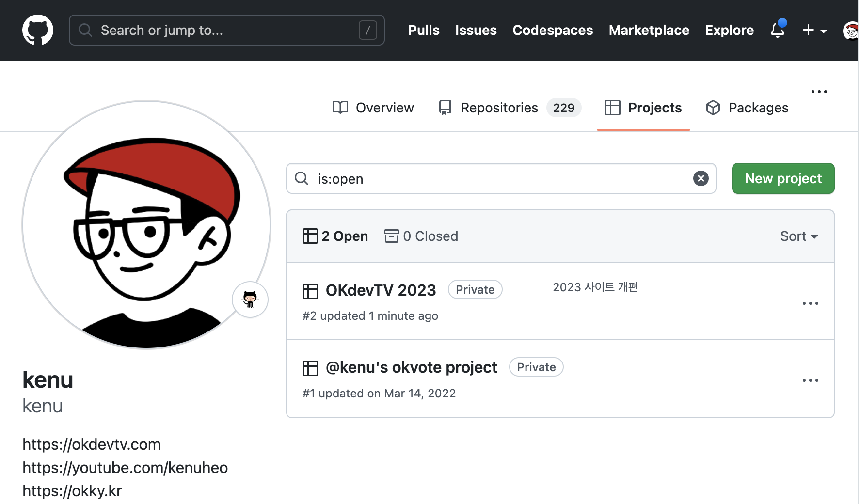Open @kenu's okvote project
Viewport: 860px width, 504px height.
click(x=411, y=367)
